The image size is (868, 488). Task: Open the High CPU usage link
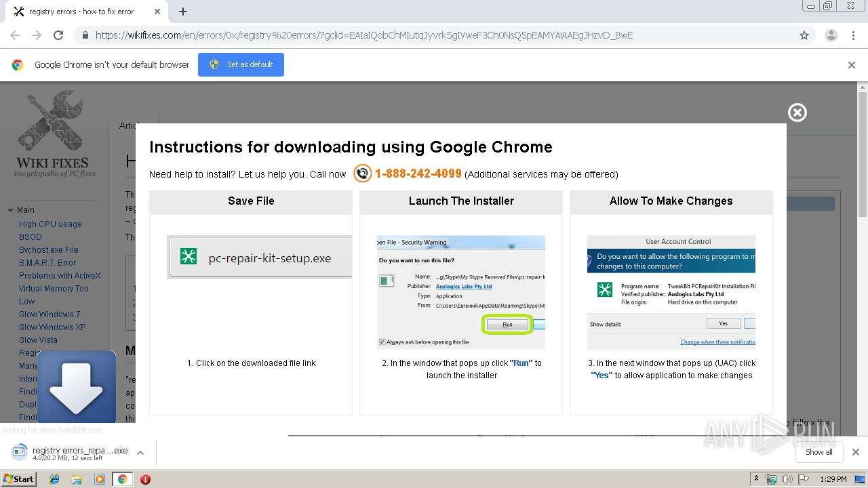click(50, 224)
